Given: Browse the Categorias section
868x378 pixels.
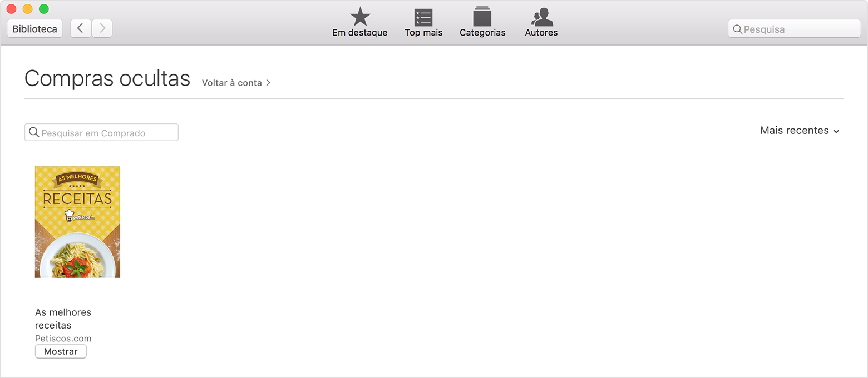Looking at the screenshot, I should coord(482,23).
